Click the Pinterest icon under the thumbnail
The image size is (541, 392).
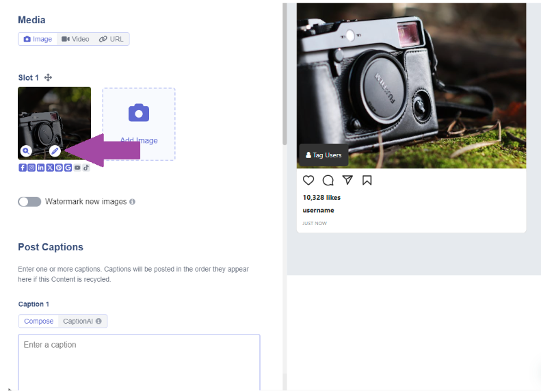click(59, 168)
